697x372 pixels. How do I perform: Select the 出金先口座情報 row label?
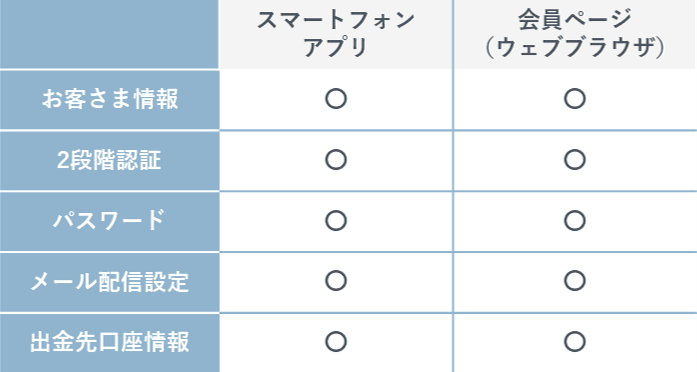coord(110,342)
